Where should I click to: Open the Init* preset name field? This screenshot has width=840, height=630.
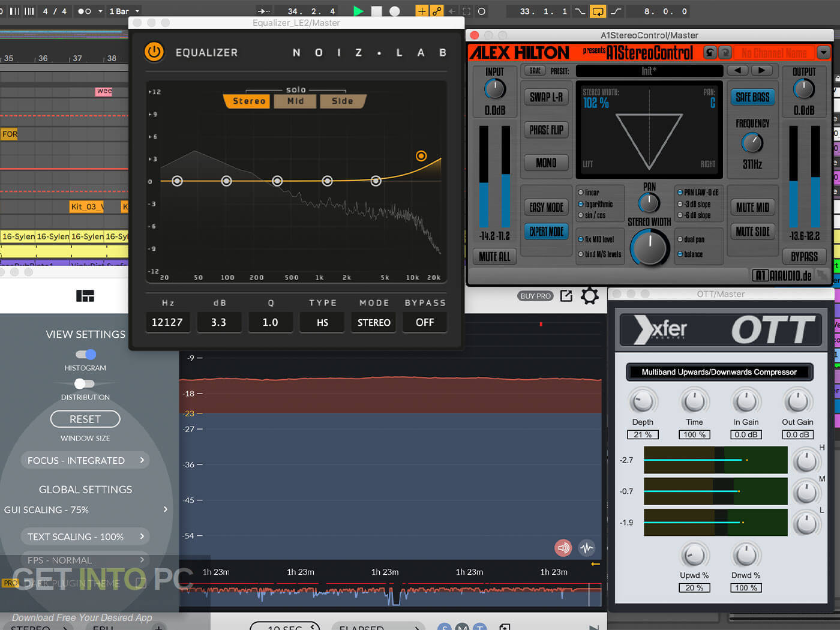click(649, 71)
